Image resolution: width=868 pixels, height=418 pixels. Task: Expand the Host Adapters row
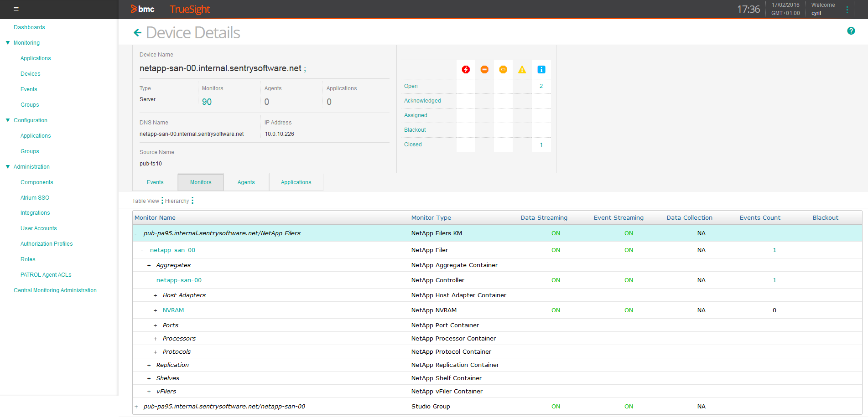(155, 295)
